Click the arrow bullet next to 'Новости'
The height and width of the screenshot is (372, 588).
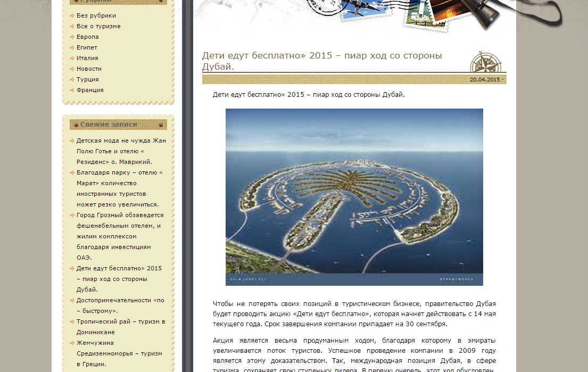[x=72, y=69]
